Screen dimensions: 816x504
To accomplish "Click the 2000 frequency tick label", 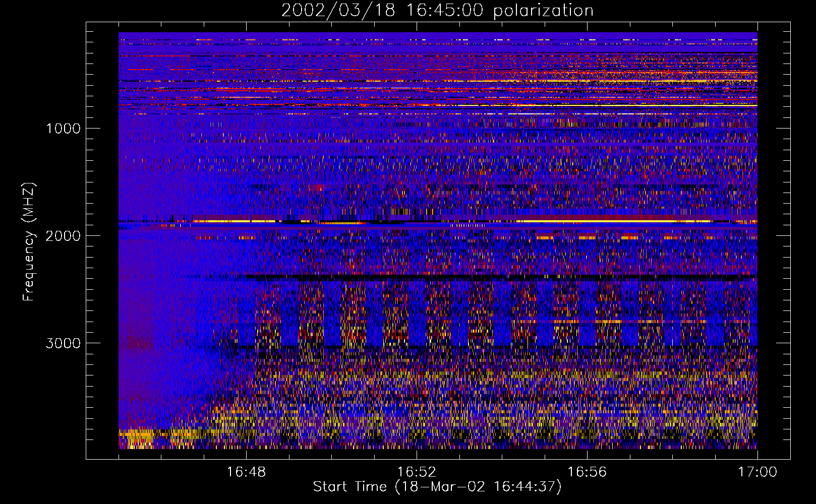I will tap(64, 236).
